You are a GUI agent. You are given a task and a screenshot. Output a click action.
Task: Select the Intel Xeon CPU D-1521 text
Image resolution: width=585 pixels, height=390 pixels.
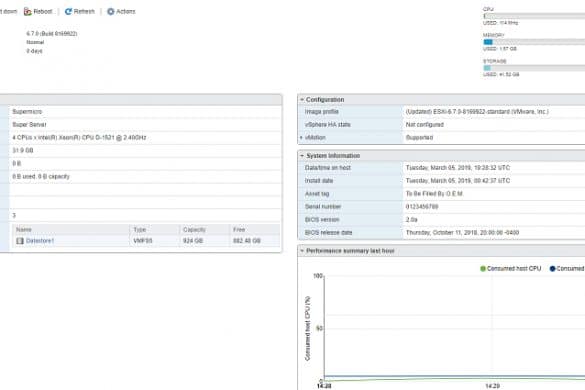point(79,138)
